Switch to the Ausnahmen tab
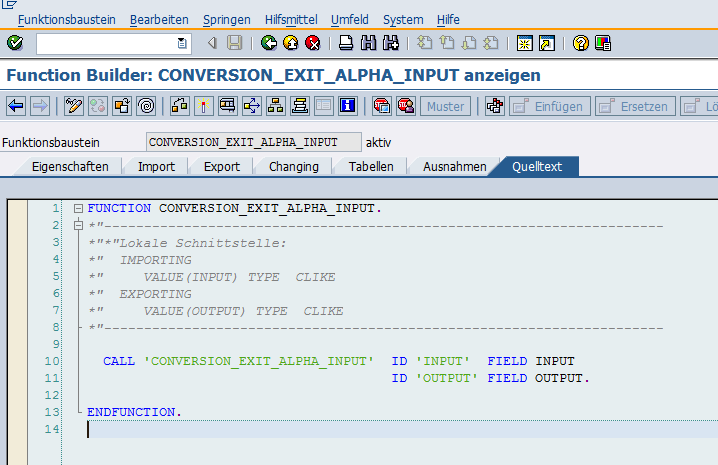The width and height of the screenshot is (718, 465). click(455, 166)
